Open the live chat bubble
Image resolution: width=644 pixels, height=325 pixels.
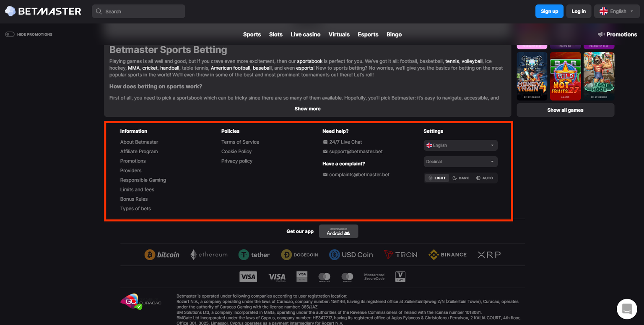click(626, 309)
